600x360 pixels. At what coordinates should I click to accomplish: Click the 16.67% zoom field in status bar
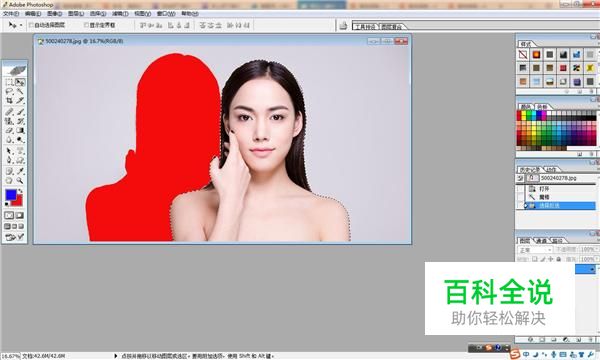click(x=10, y=356)
